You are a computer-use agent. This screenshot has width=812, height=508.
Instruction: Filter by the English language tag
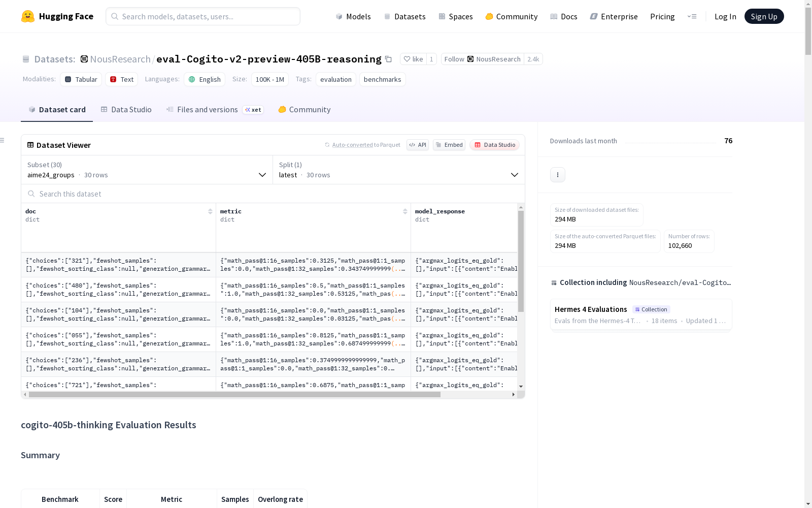click(x=205, y=79)
